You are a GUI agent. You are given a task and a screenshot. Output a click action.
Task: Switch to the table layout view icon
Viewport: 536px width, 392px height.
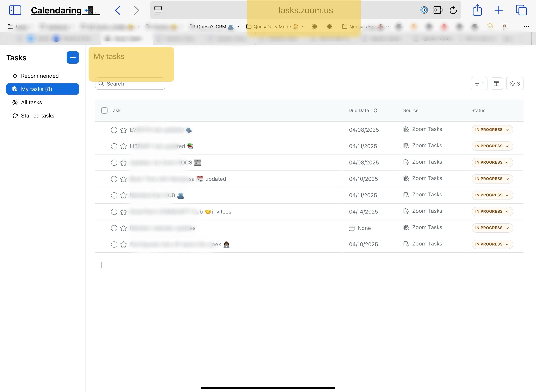pos(496,84)
